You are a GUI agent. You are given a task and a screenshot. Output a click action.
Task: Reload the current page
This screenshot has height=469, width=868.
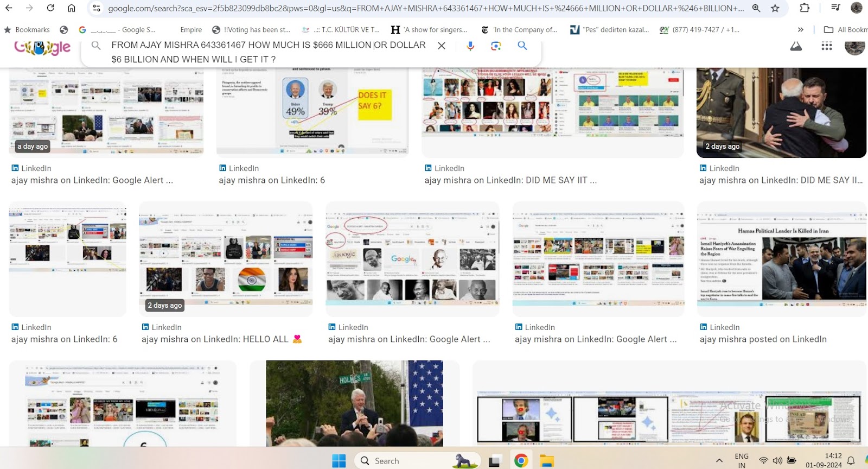coord(50,8)
